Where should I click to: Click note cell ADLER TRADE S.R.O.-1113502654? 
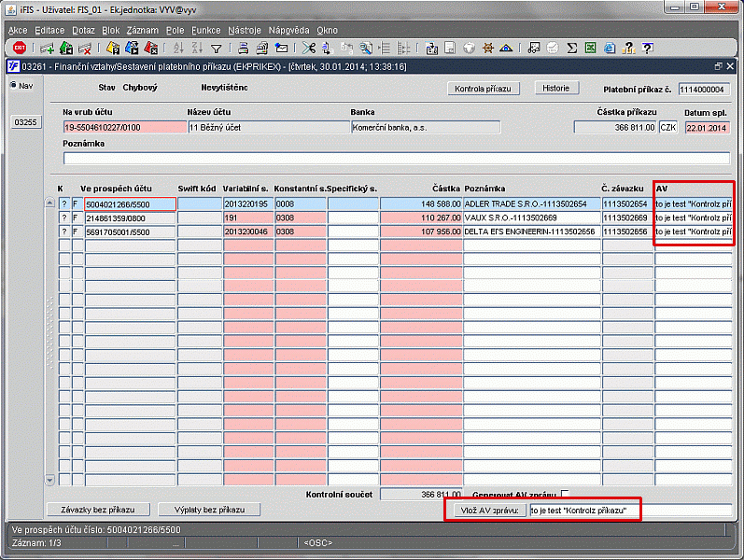coord(532,204)
